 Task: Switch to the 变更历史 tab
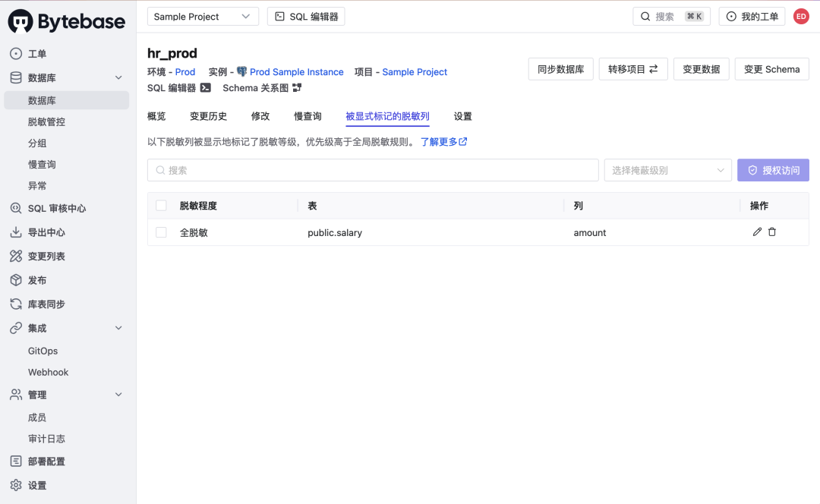(x=208, y=116)
